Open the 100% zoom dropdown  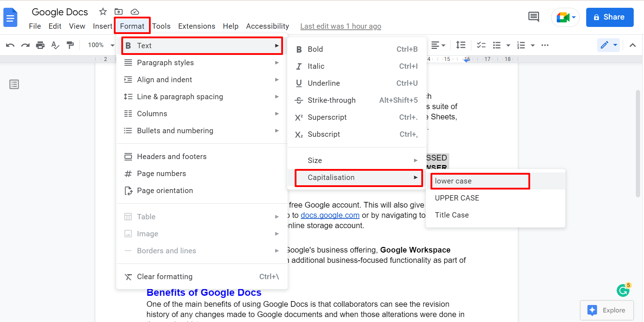[x=101, y=45]
